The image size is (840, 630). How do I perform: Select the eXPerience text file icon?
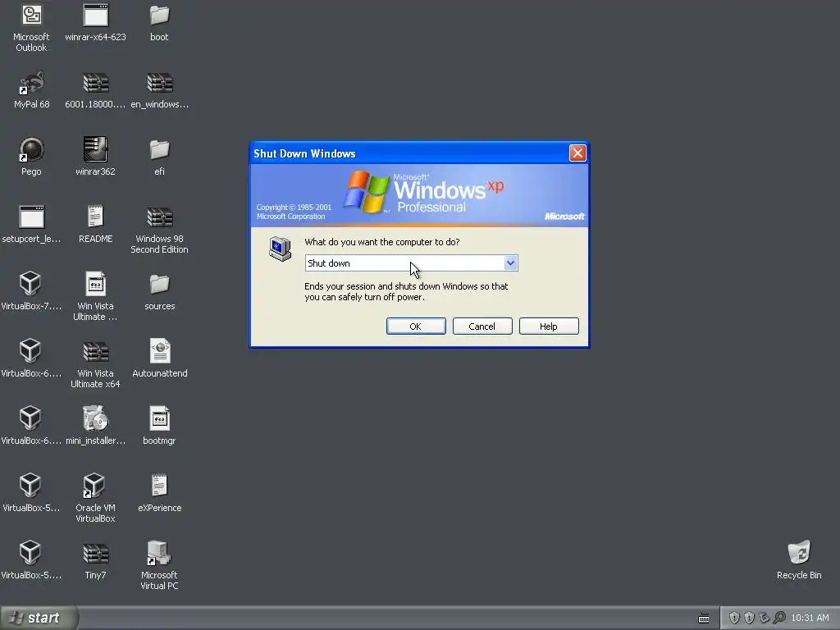click(159, 486)
